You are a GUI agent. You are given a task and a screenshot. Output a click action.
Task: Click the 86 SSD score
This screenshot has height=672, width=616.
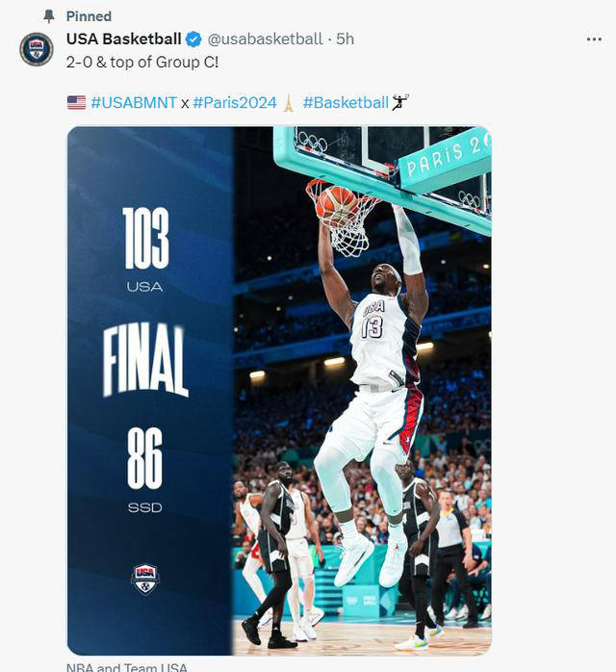coord(144,470)
